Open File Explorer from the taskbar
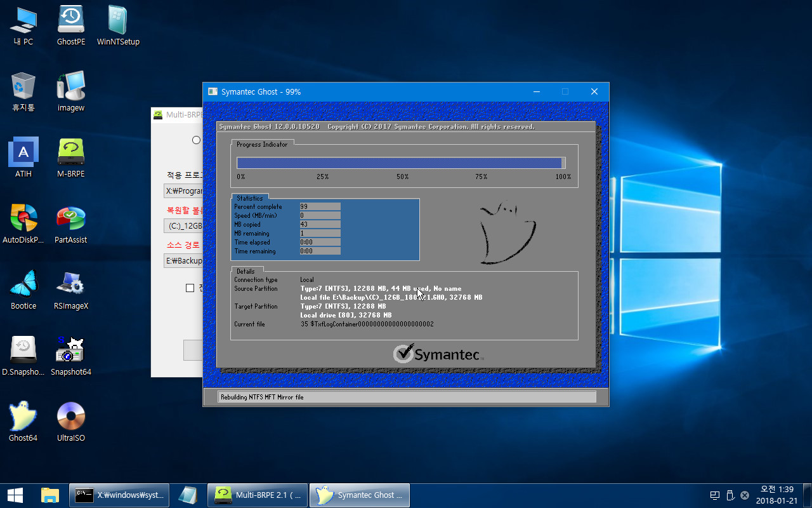 pos(50,495)
